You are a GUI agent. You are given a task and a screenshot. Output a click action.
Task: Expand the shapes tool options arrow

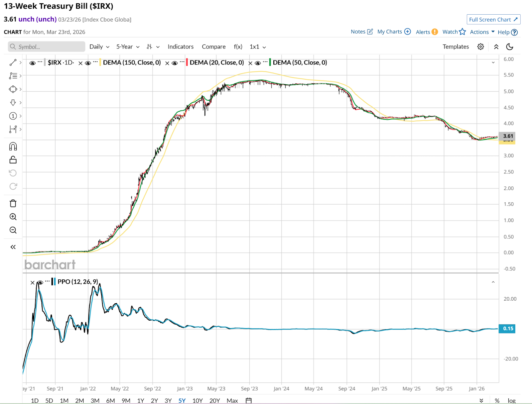pos(21,89)
